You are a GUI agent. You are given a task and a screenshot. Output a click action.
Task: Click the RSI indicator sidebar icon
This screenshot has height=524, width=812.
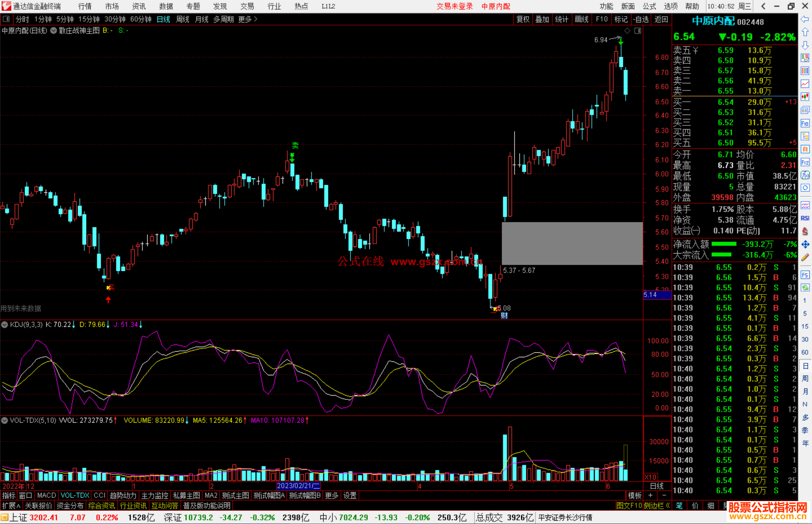(x=805, y=218)
